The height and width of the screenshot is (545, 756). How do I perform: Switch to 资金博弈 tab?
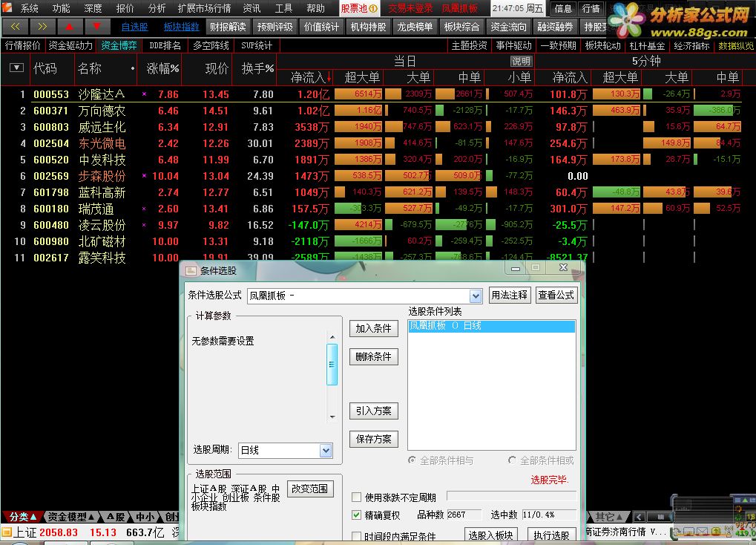coord(119,46)
